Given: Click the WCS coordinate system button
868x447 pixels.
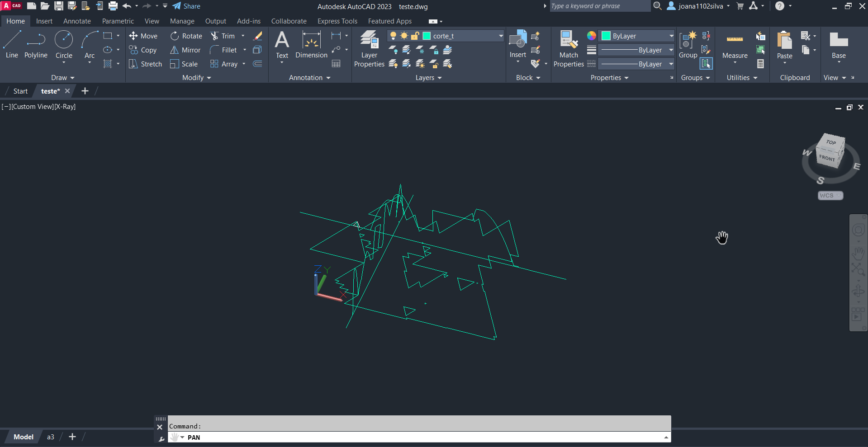Looking at the screenshot, I should (x=830, y=195).
